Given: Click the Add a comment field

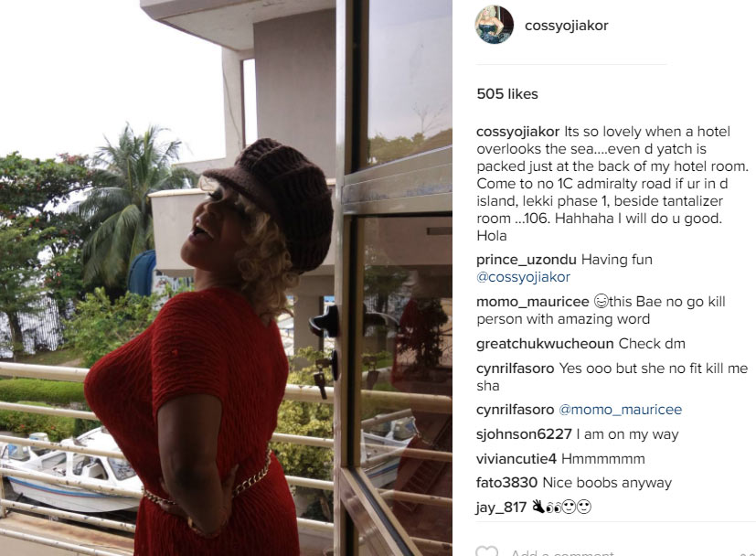Looking at the screenshot, I should (617, 551).
